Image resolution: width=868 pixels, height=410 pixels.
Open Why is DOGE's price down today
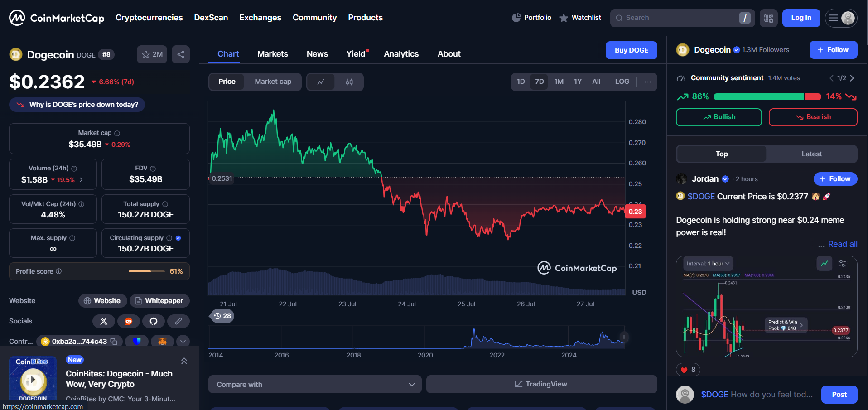pos(77,105)
